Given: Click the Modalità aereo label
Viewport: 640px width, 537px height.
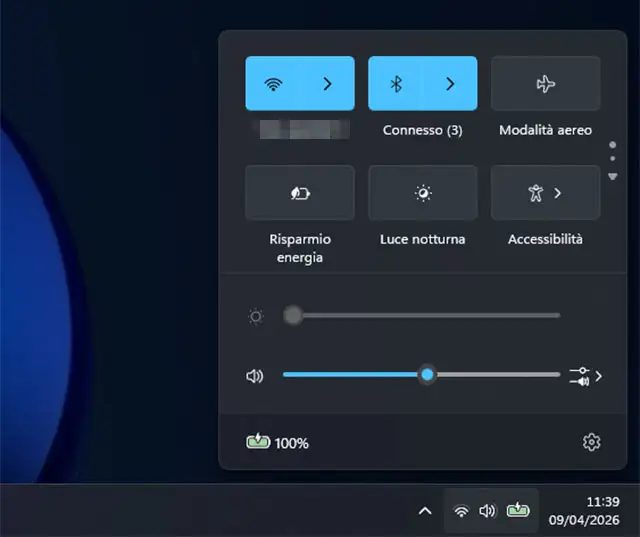Looking at the screenshot, I should click(545, 130).
